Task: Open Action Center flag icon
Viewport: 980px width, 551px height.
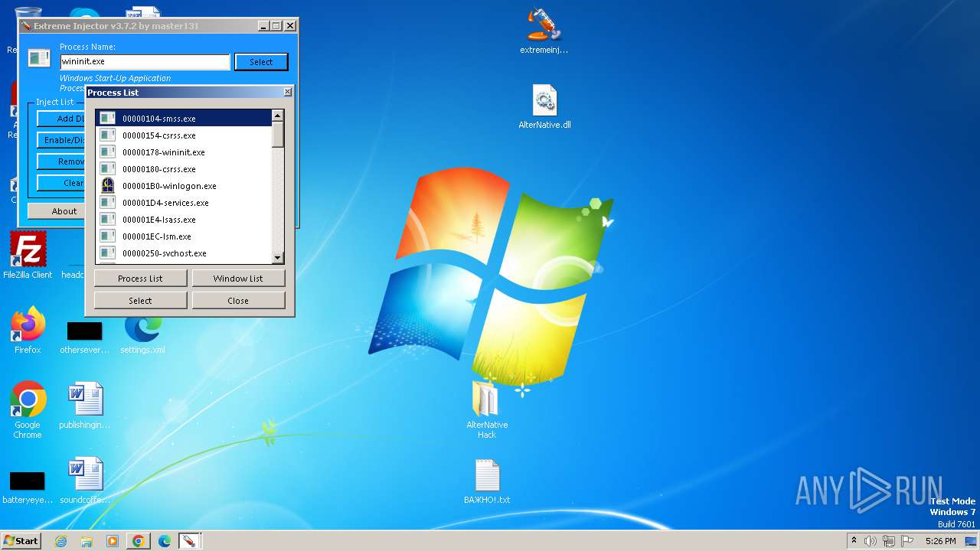Action: pos(906,541)
